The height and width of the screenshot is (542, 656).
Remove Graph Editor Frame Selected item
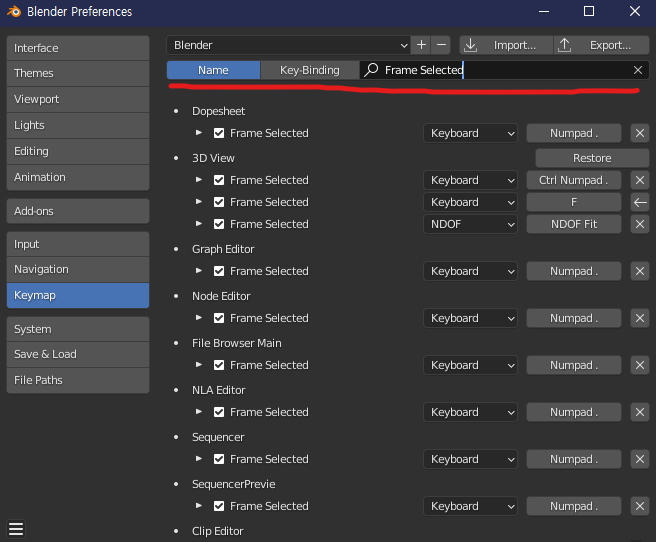coord(640,271)
